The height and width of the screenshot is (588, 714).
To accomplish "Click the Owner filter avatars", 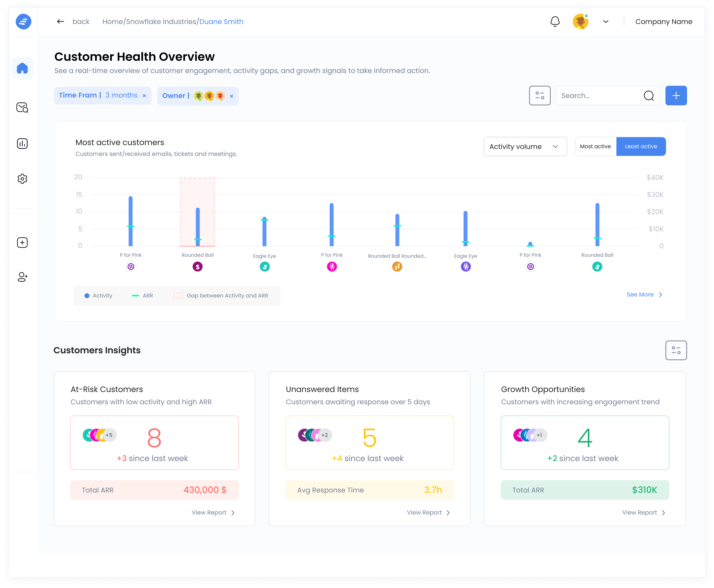I will click(x=209, y=96).
